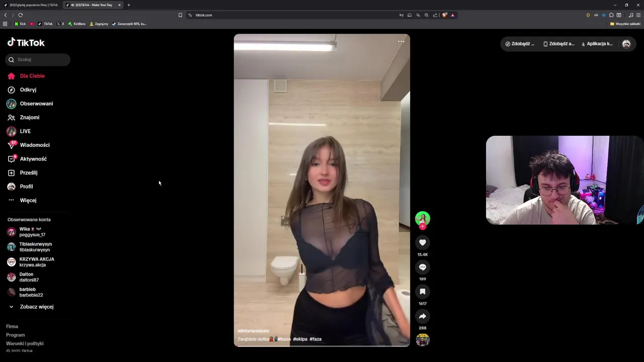Open a new browser tab
644x362 pixels.
129,5
